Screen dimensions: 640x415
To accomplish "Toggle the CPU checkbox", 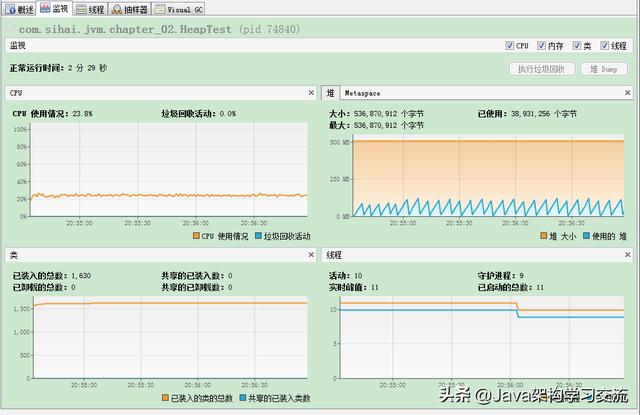I will point(509,46).
